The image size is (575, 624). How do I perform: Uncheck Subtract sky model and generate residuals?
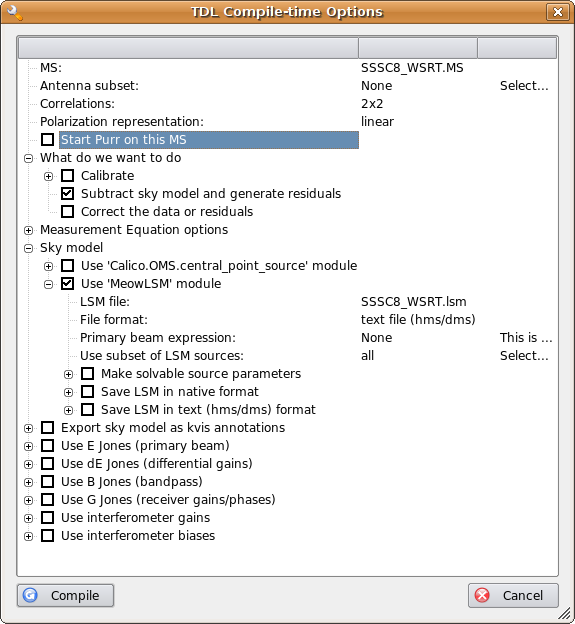click(68, 193)
